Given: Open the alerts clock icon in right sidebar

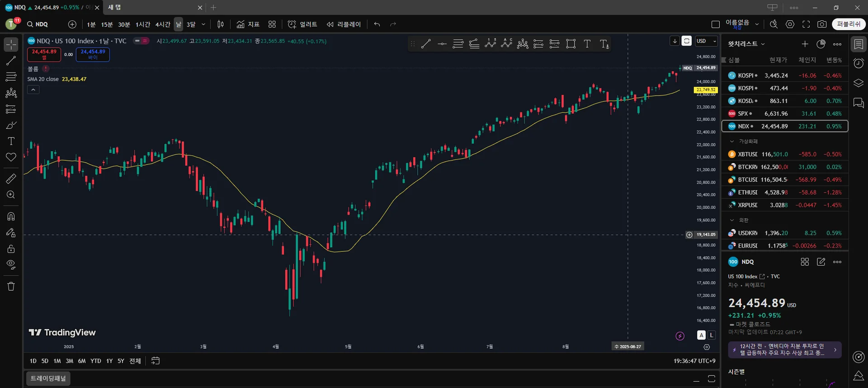Looking at the screenshot, I should [x=858, y=63].
